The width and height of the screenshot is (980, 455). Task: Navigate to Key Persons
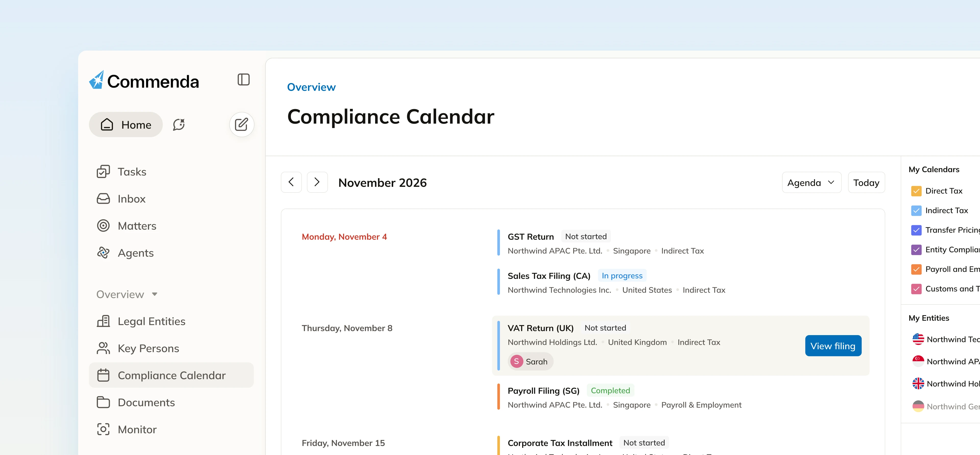pyautogui.click(x=148, y=348)
